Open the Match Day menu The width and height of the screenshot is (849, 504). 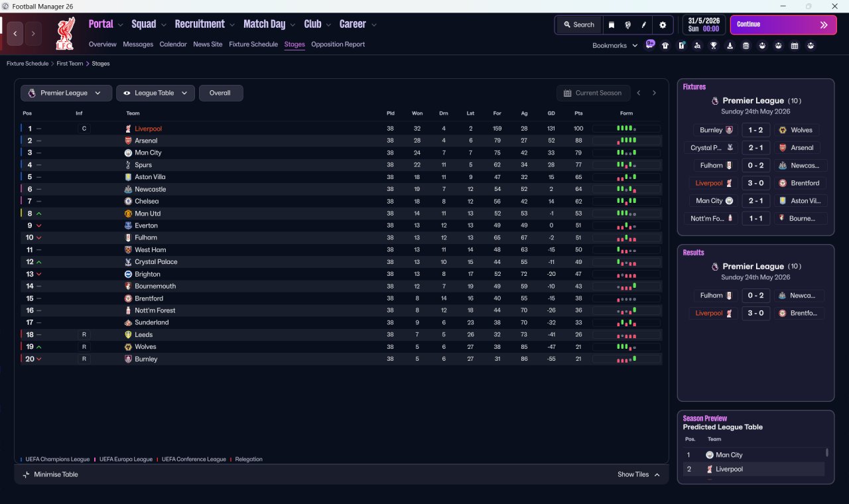click(265, 25)
